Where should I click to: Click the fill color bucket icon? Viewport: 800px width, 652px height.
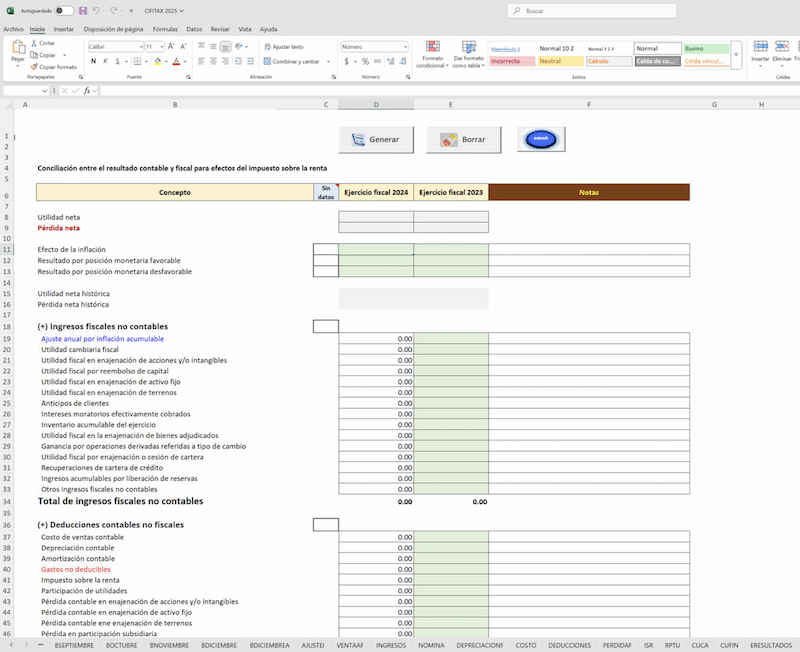[x=158, y=61]
